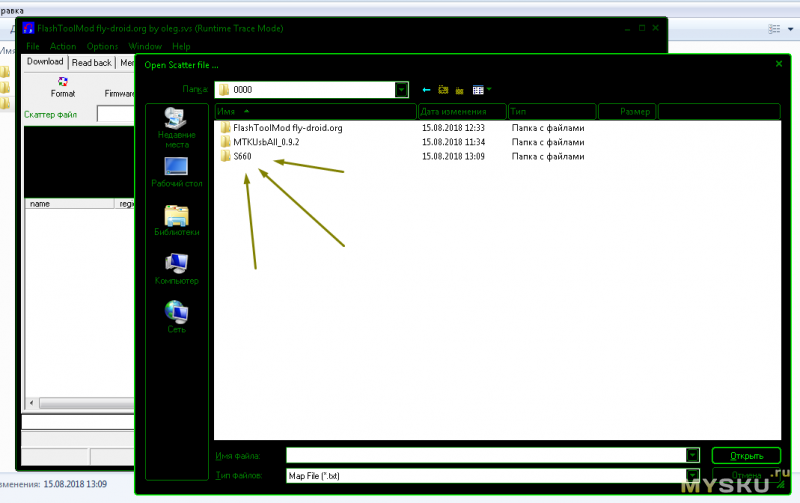Switch to the Read back tab

coord(91,63)
